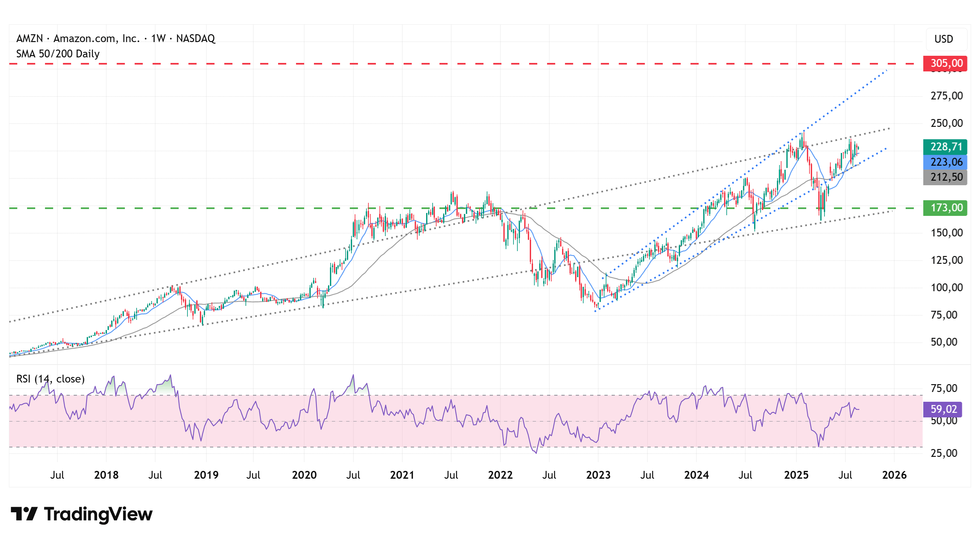Screen dimensions: 980x541
Task: Click the 275,00 price axis label
Action: click(946, 96)
